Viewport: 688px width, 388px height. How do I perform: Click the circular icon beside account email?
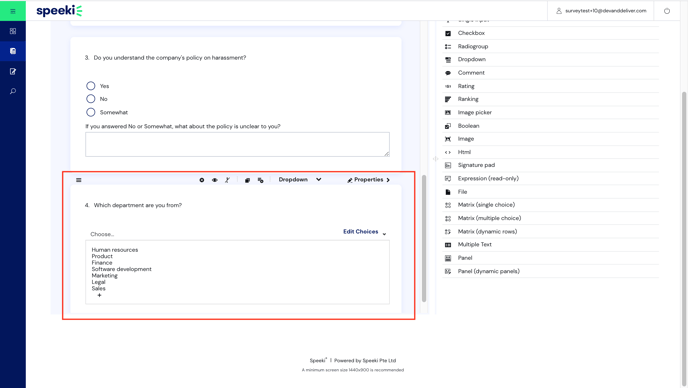(x=666, y=11)
